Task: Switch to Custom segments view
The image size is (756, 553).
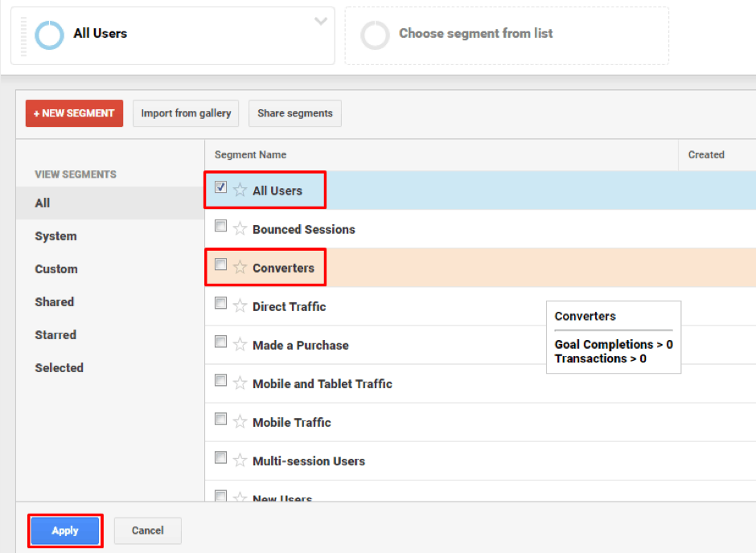Action: tap(56, 269)
